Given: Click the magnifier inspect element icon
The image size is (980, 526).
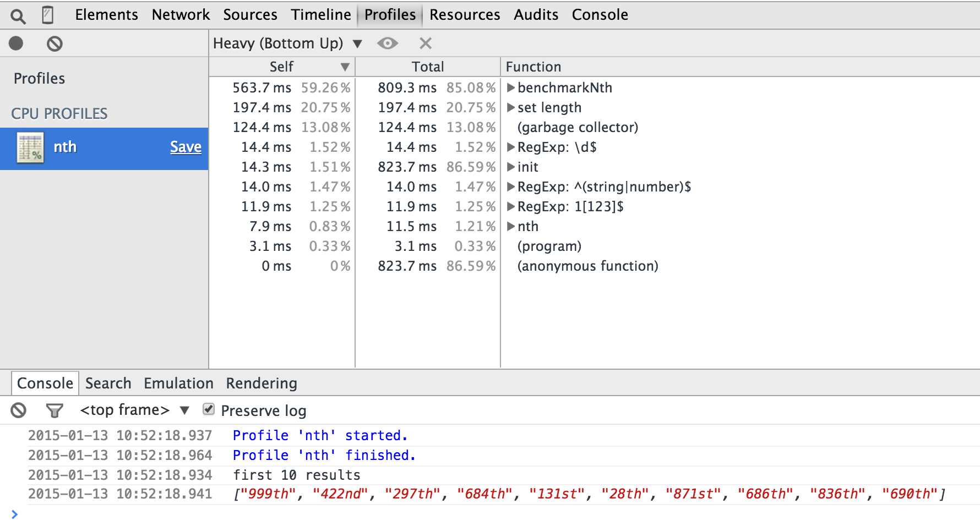Looking at the screenshot, I should [x=18, y=16].
